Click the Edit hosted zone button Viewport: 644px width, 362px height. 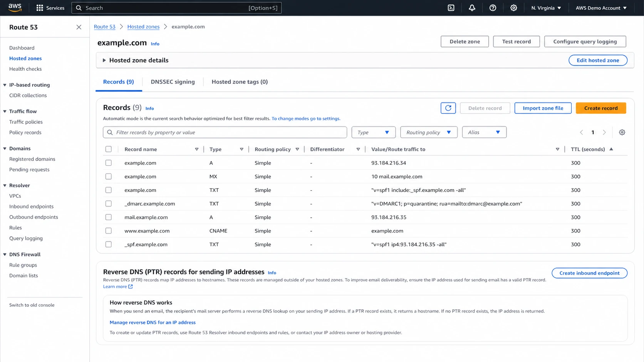[x=598, y=60]
